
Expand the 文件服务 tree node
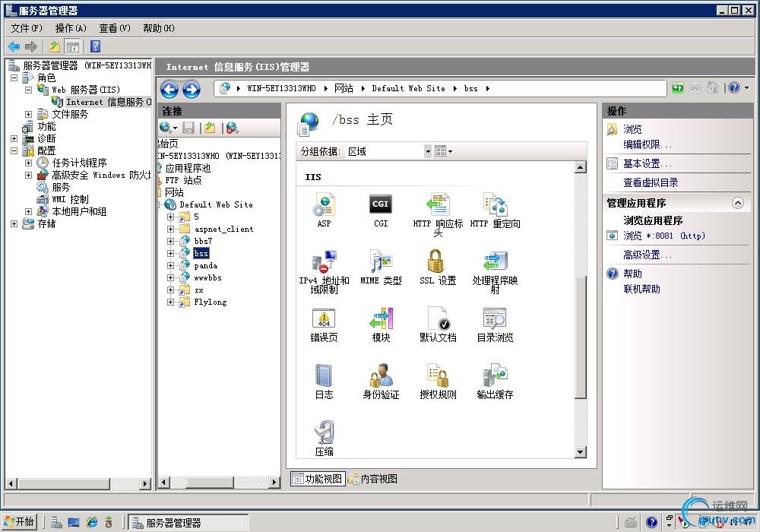coord(29,114)
